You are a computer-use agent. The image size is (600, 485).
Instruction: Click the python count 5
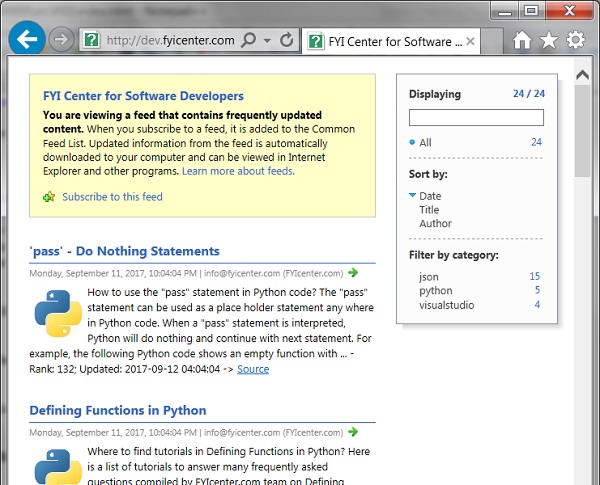click(537, 290)
